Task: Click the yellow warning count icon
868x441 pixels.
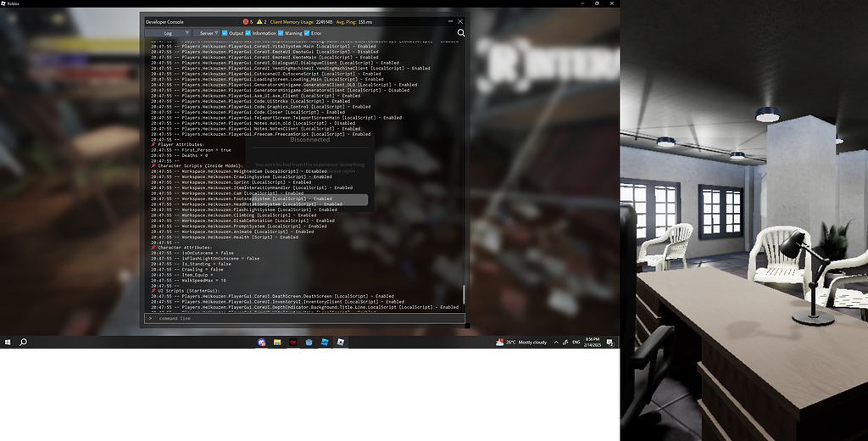Action: click(x=259, y=22)
